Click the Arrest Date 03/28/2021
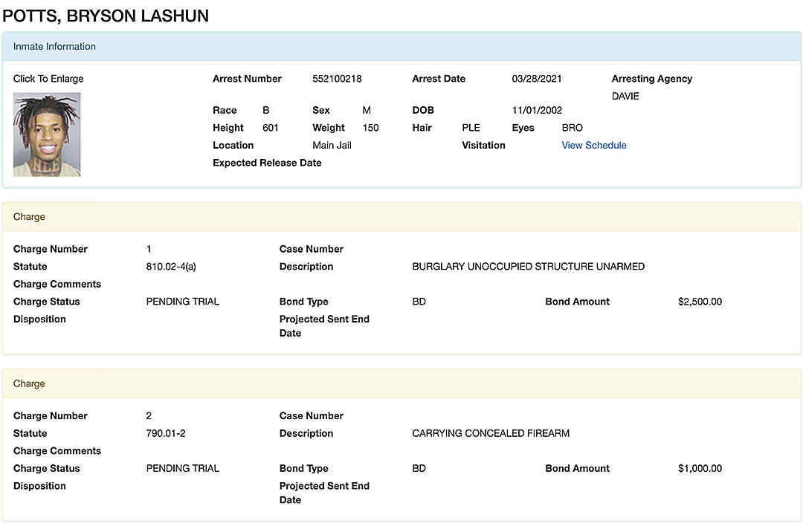The height and width of the screenshot is (532, 803). [536, 78]
